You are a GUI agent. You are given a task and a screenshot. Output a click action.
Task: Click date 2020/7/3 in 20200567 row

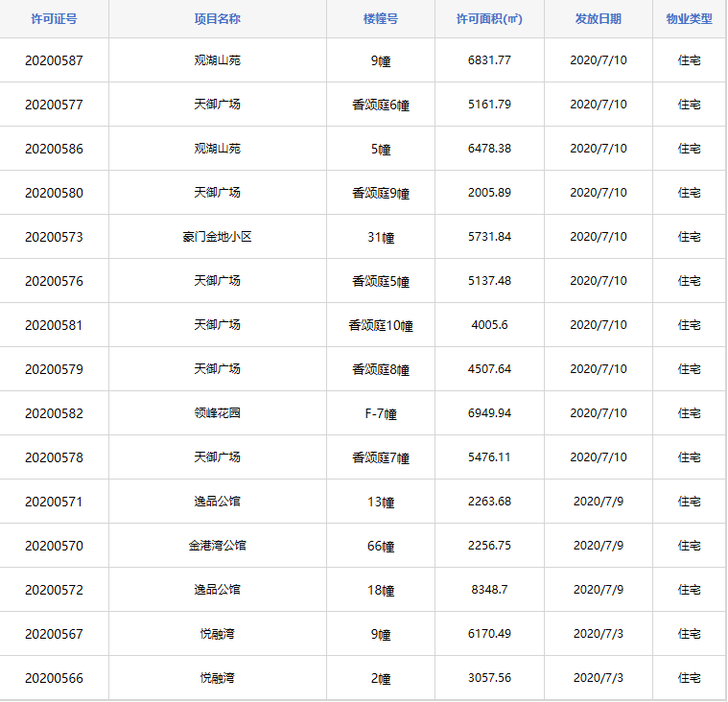599,634
